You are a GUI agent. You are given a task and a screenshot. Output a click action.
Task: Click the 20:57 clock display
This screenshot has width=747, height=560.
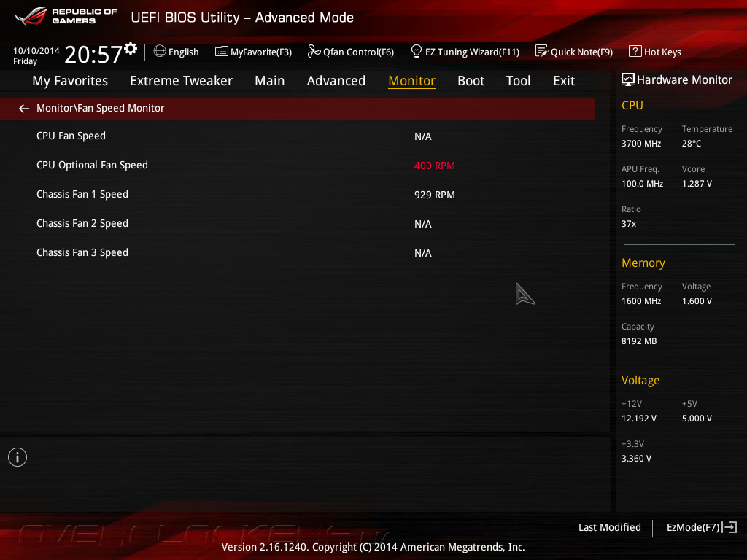pos(93,55)
